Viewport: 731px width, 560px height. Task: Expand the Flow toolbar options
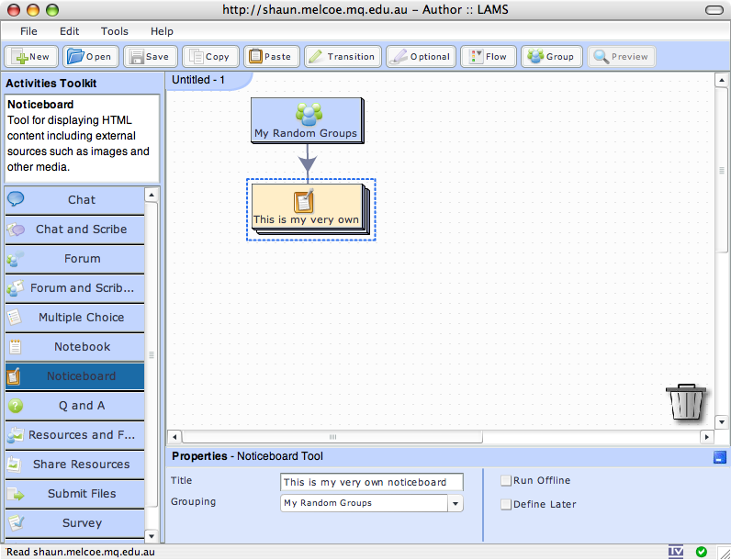pos(488,57)
